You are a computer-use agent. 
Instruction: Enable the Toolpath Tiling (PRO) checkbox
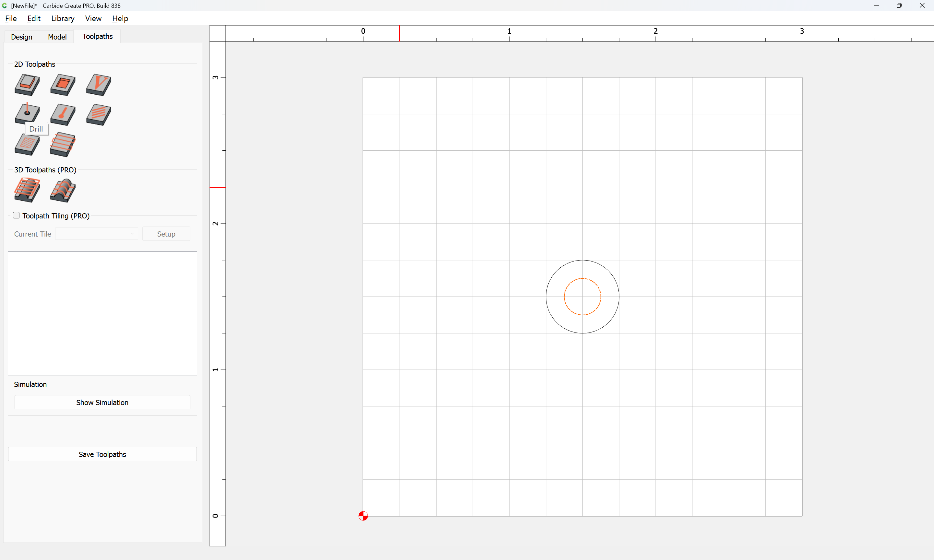click(x=16, y=216)
